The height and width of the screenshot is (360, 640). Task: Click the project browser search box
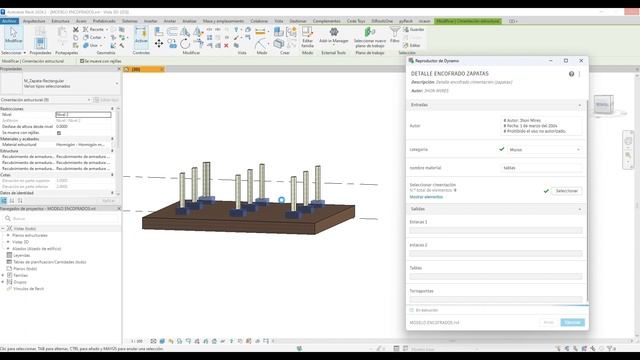click(61, 218)
